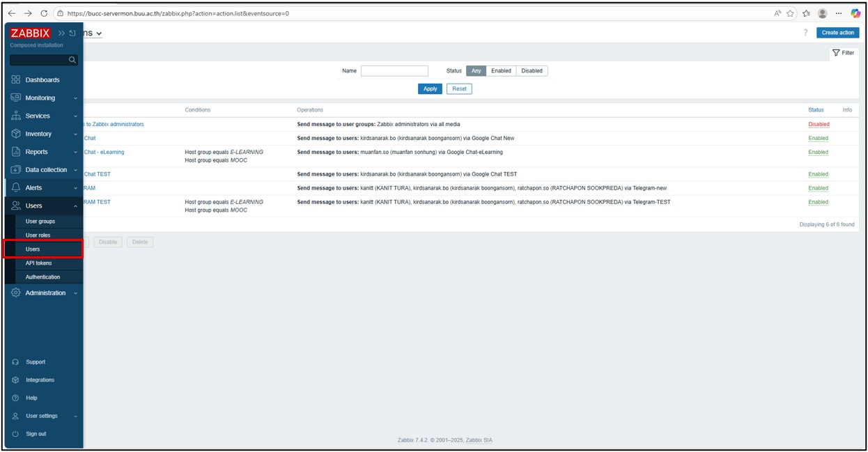
Task: Add page to browser favorites star
Action: pos(790,13)
